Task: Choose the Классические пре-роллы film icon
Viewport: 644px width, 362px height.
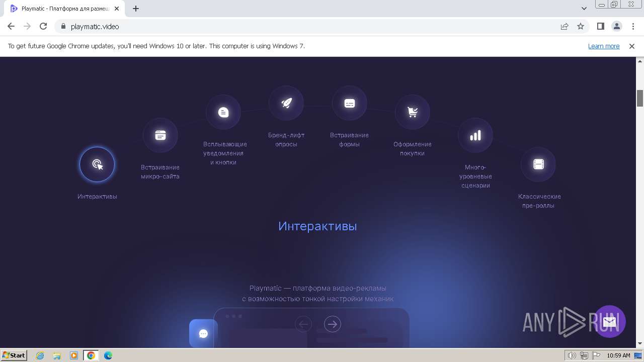Action: click(538, 164)
